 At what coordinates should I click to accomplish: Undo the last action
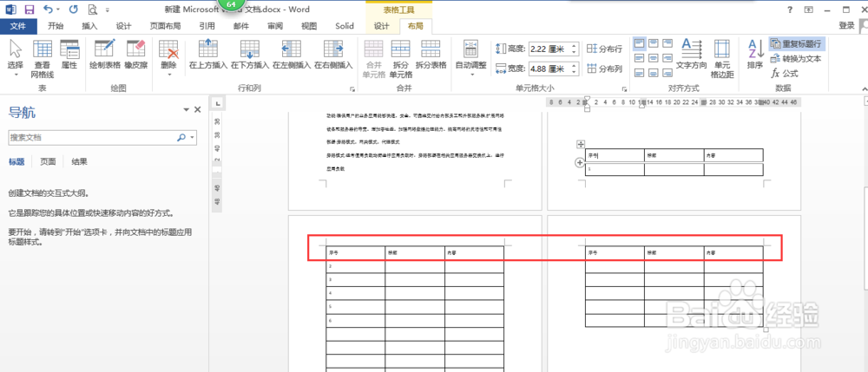click(48, 10)
